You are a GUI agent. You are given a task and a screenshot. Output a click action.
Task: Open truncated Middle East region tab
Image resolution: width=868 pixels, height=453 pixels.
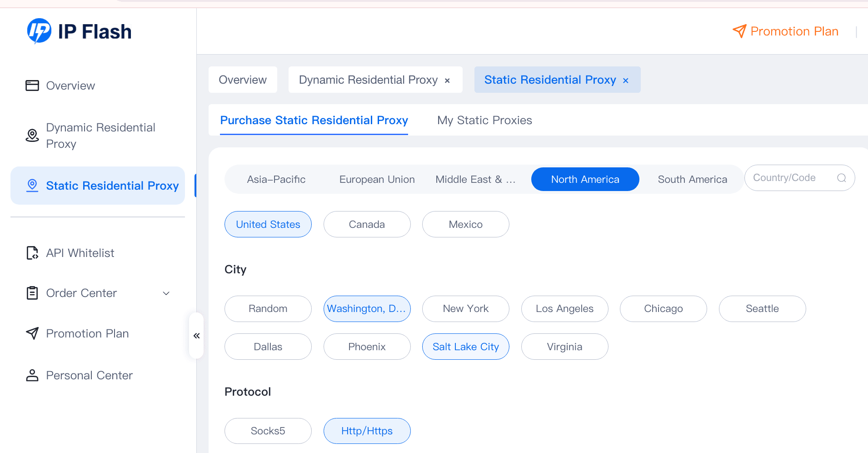tap(475, 179)
